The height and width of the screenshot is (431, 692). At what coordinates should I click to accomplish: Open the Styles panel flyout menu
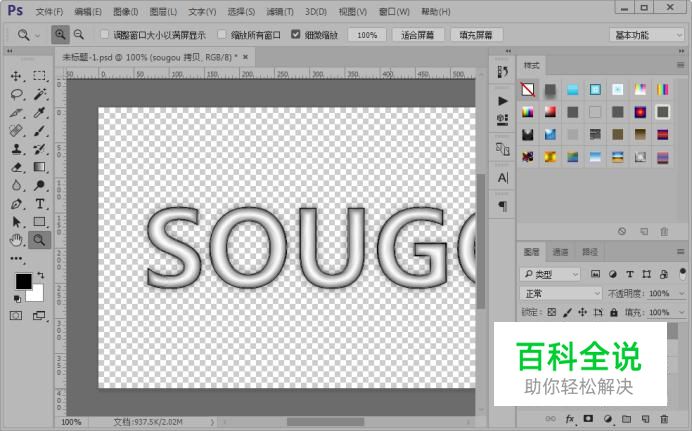680,65
